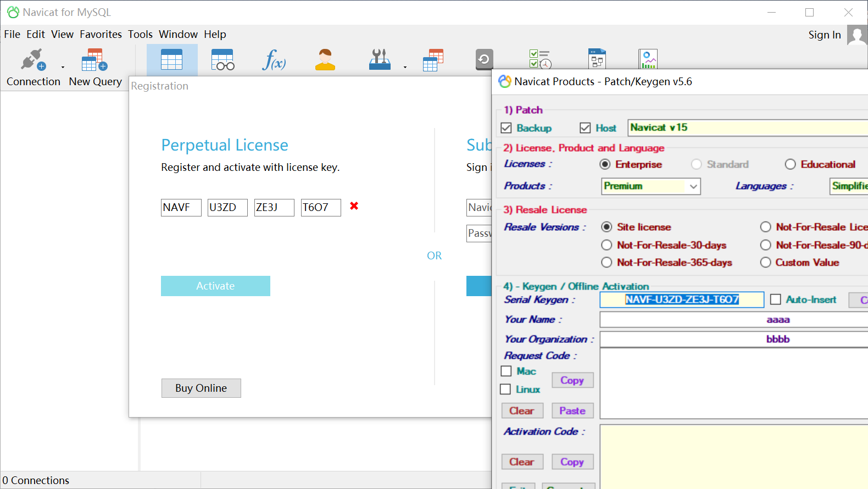868x489 pixels.
Task: Click the second license key field U3ZD
Action: [x=227, y=208]
